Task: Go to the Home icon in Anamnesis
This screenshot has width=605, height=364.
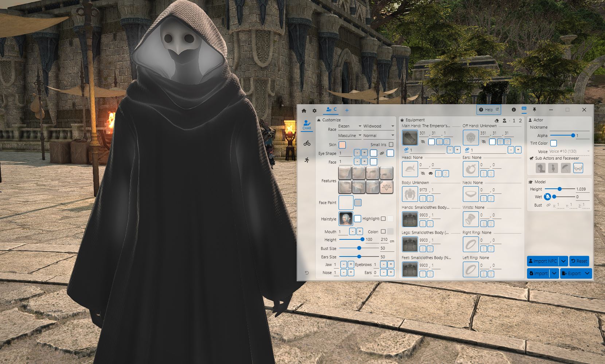Action: click(x=304, y=110)
